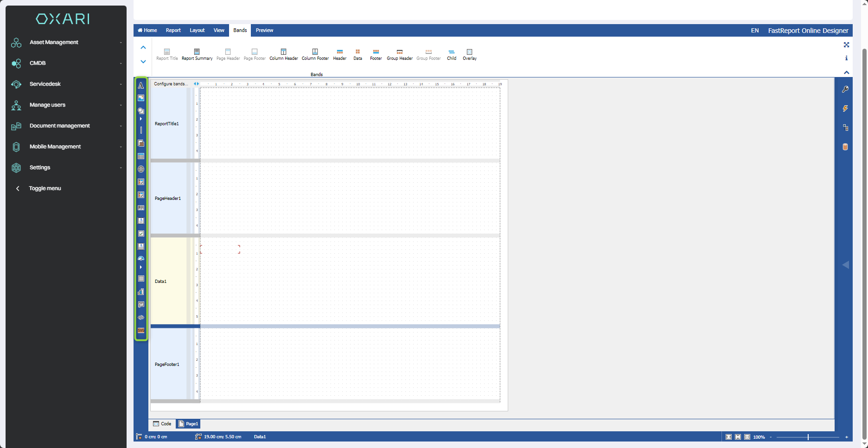This screenshot has width=868, height=448.
Task: Collapse the ribbon with the up chevron
Action: 846,72
